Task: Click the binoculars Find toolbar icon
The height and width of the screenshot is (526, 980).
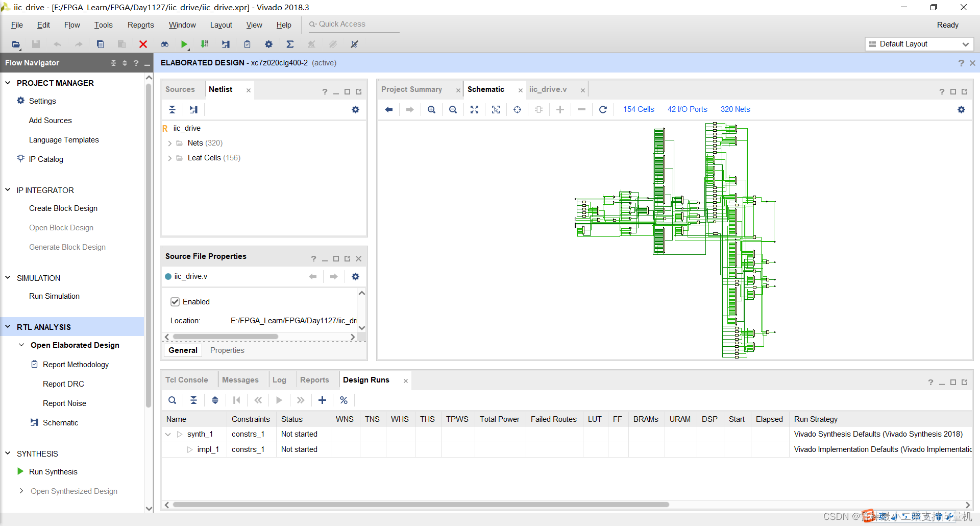Action: point(164,44)
